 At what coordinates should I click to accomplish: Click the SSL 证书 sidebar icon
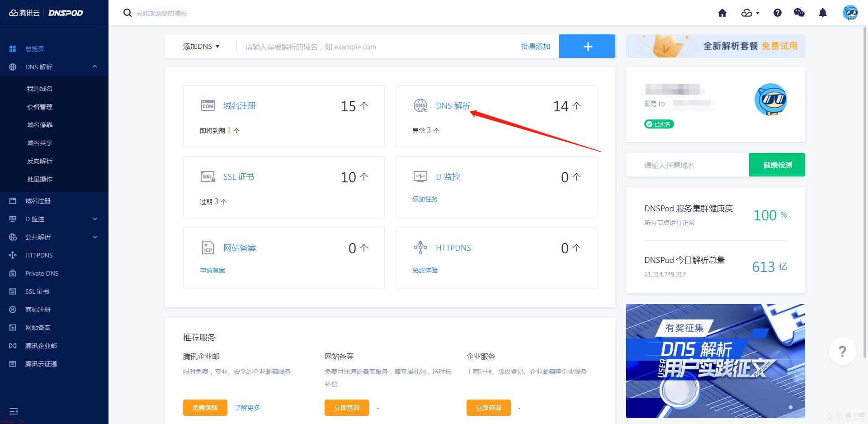click(13, 291)
